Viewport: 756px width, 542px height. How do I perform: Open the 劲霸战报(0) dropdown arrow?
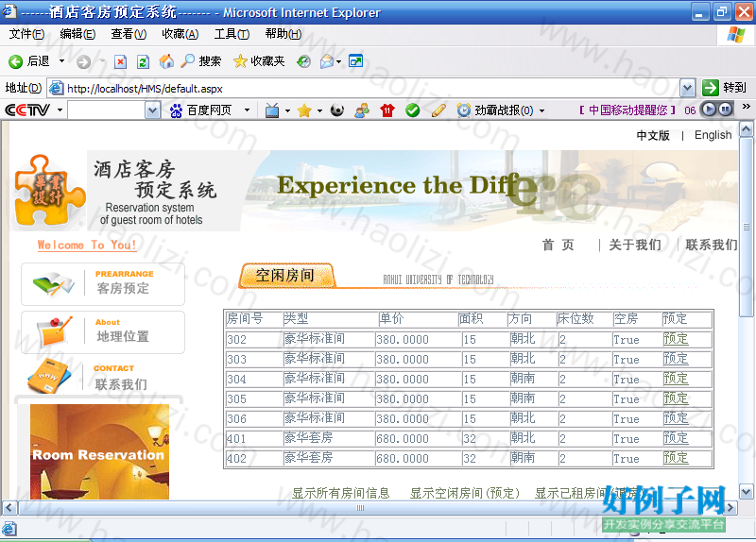[x=541, y=110]
